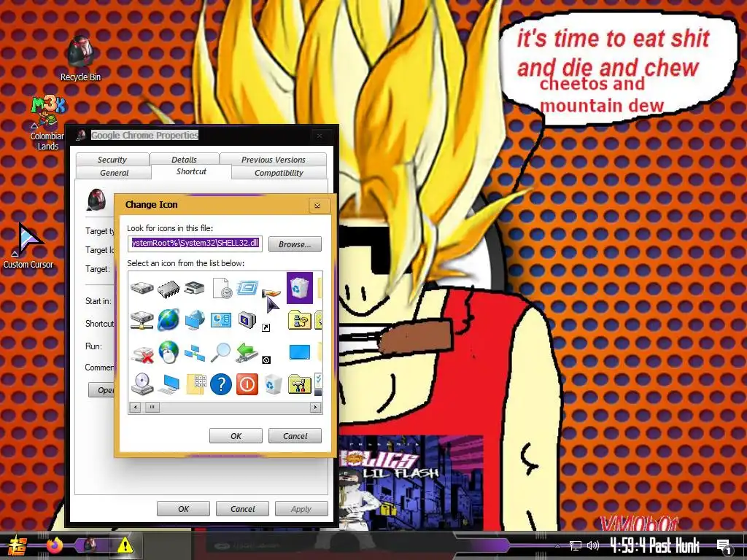Open the Previous Versions tab
747x560 pixels.
pos(273,160)
